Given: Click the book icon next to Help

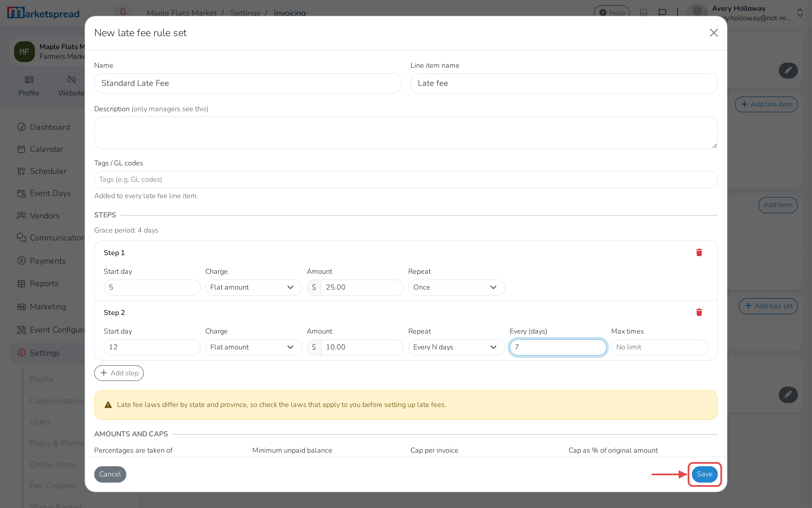Looking at the screenshot, I should point(643,12).
